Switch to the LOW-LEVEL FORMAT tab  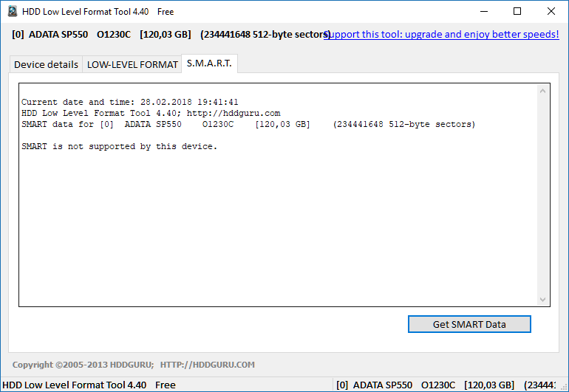(x=132, y=64)
